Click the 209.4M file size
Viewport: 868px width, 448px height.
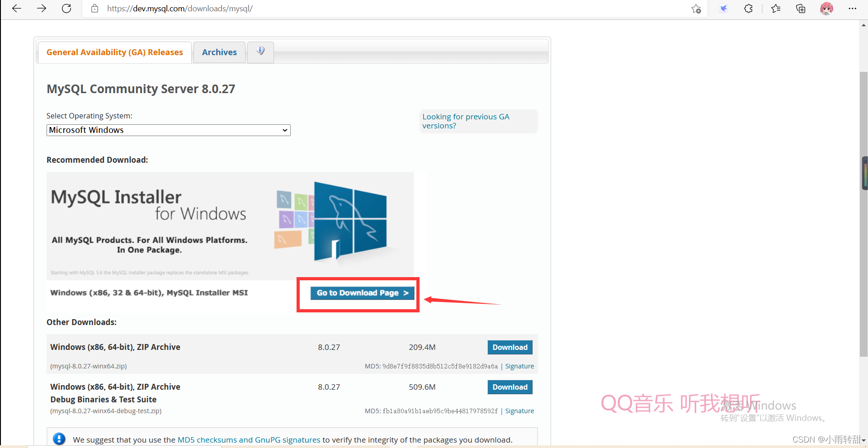tap(422, 347)
